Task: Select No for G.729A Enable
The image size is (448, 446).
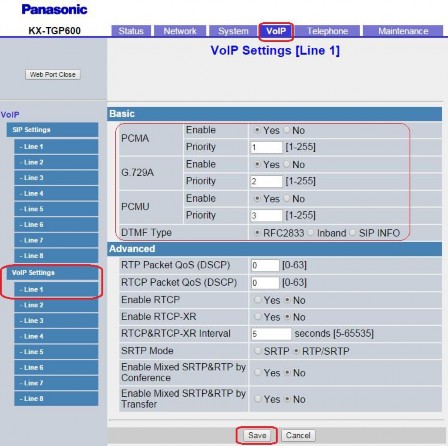Action: [x=287, y=164]
